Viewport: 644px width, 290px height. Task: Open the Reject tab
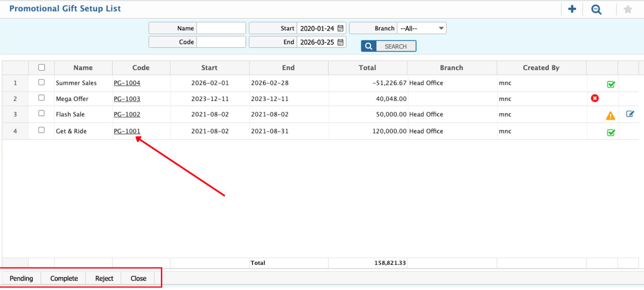(104, 278)
